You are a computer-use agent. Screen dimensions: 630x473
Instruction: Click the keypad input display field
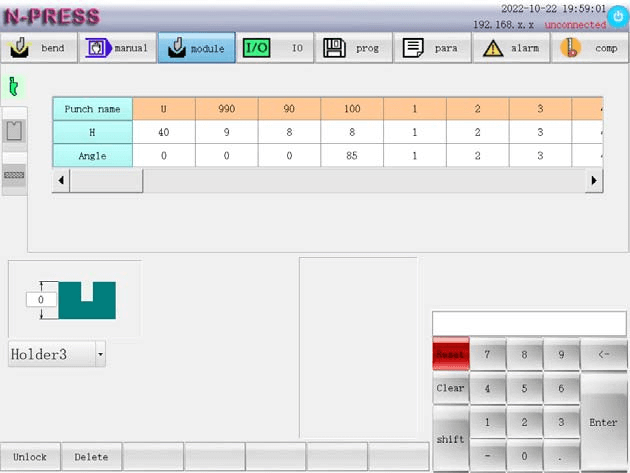click(528, 324)
